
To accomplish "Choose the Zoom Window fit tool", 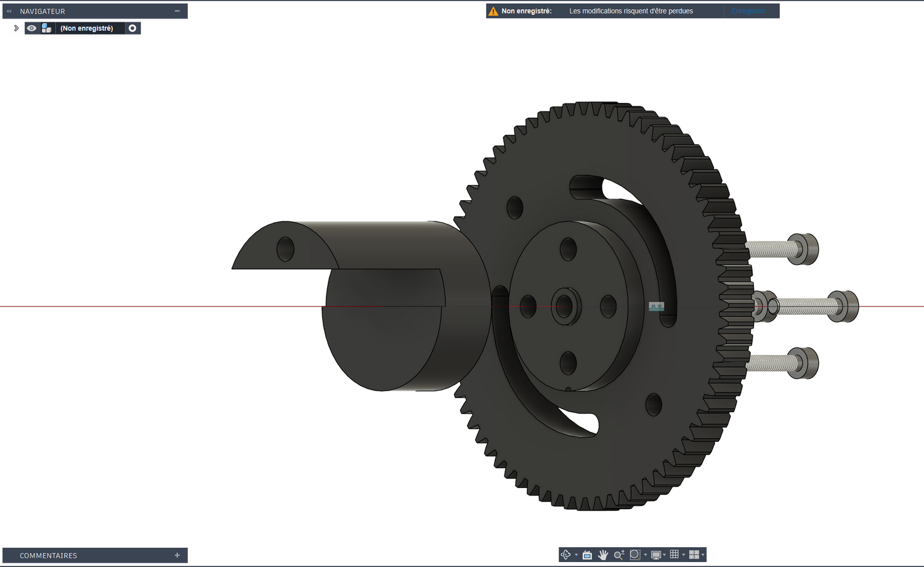I will (x=635, y=555).
